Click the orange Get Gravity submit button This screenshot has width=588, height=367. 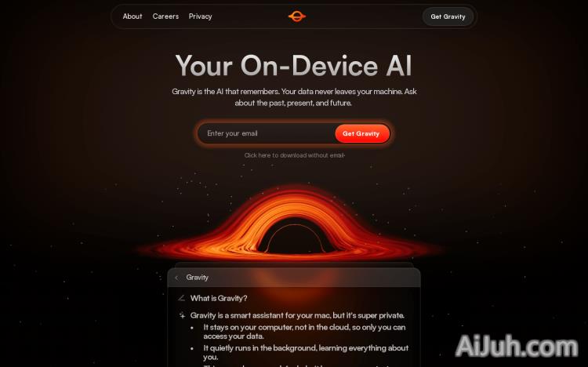361,133
